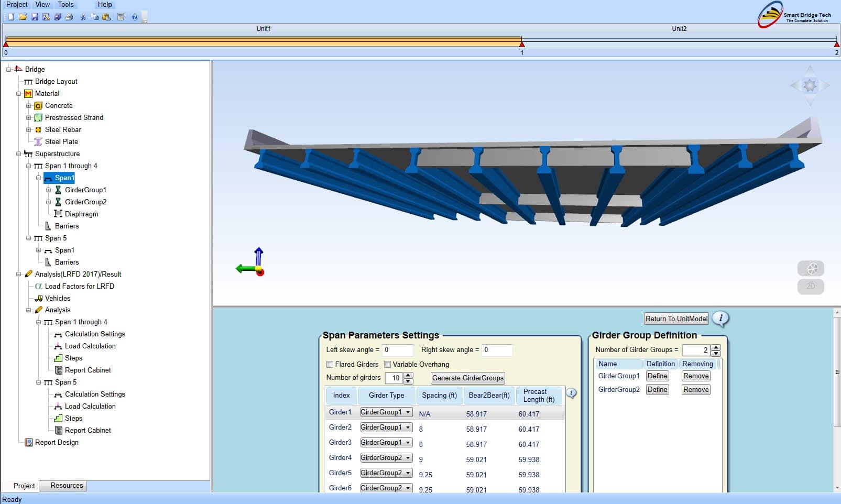Click the view rotation wheel button

[811, 269]
